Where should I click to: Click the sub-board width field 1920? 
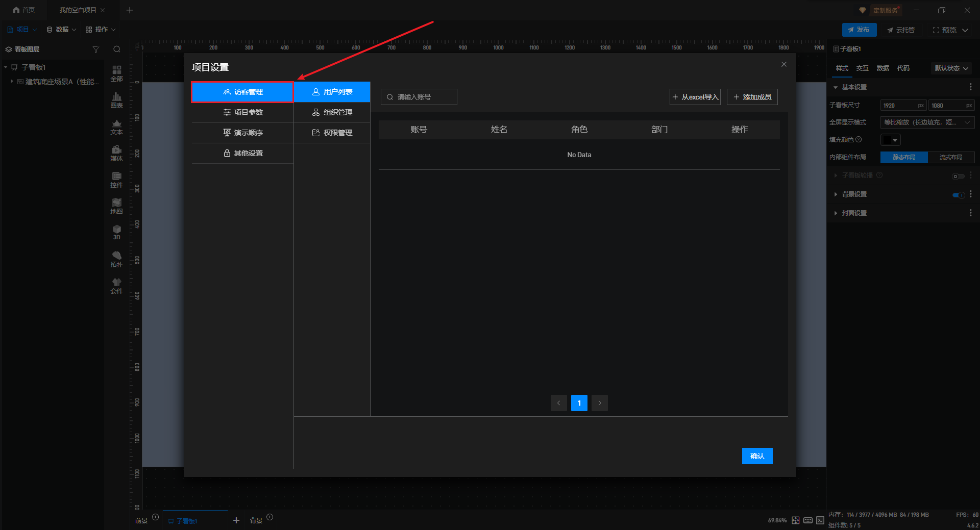[903, 106]
